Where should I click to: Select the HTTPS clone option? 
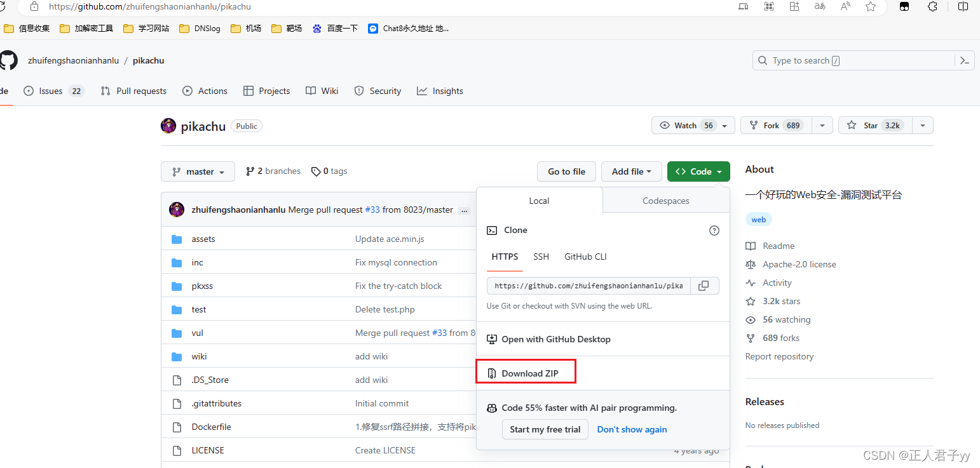point(505,257)
